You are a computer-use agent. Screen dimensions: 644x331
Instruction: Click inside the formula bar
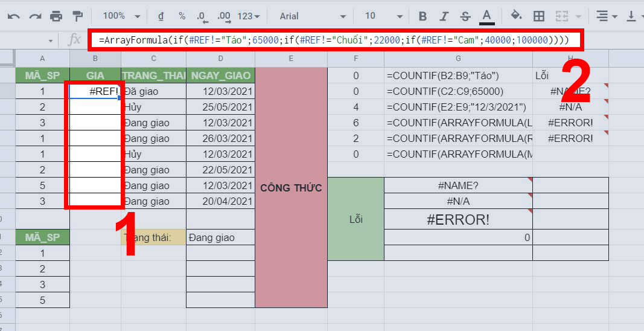pos(336,40)
